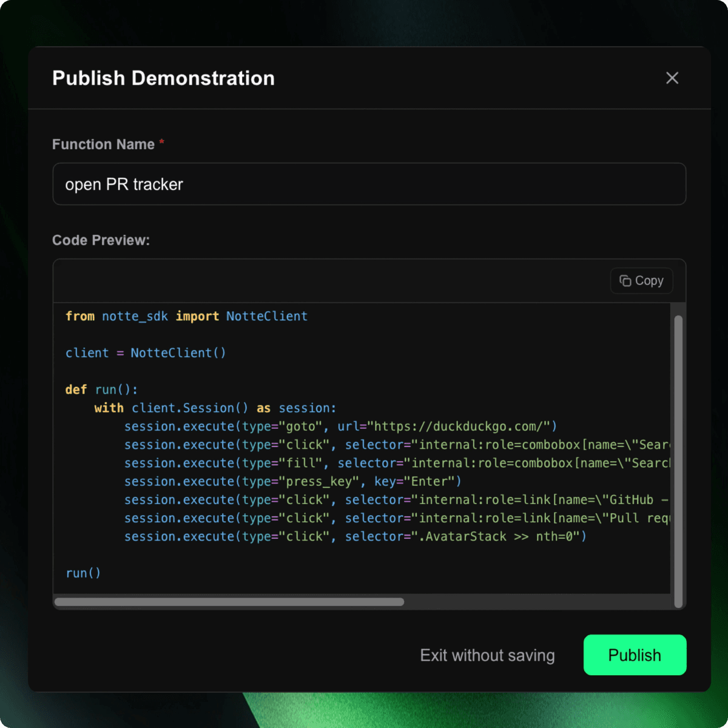This screenshot has width=728, height=728.
Task: Click the 'Function Name' field label
Action: click(103, 144)
